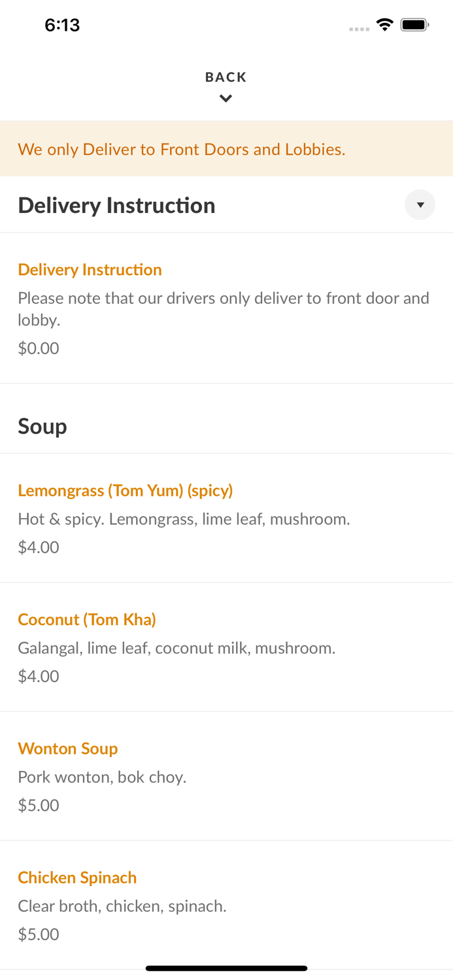Tap the $4.00 price under Lemongrass soup
This screenshot has width=453, height=980.
click(39, 547)
